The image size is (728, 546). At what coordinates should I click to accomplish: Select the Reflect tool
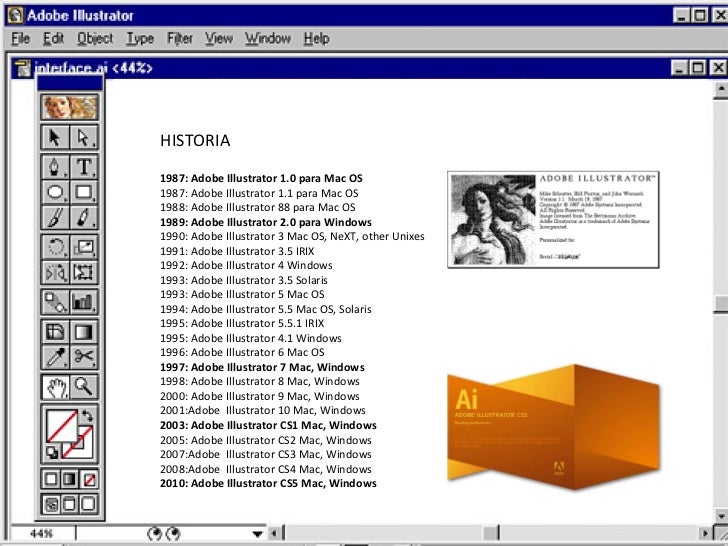point(55,272)
